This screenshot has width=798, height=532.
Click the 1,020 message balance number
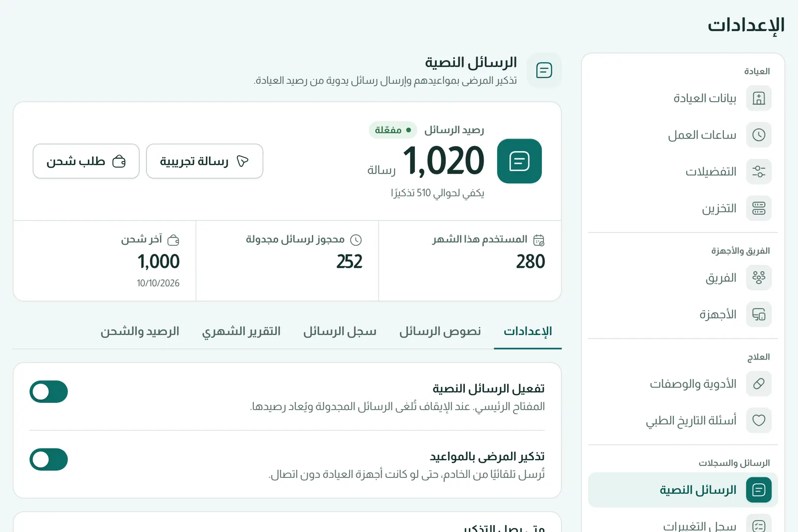pos(443,161)
